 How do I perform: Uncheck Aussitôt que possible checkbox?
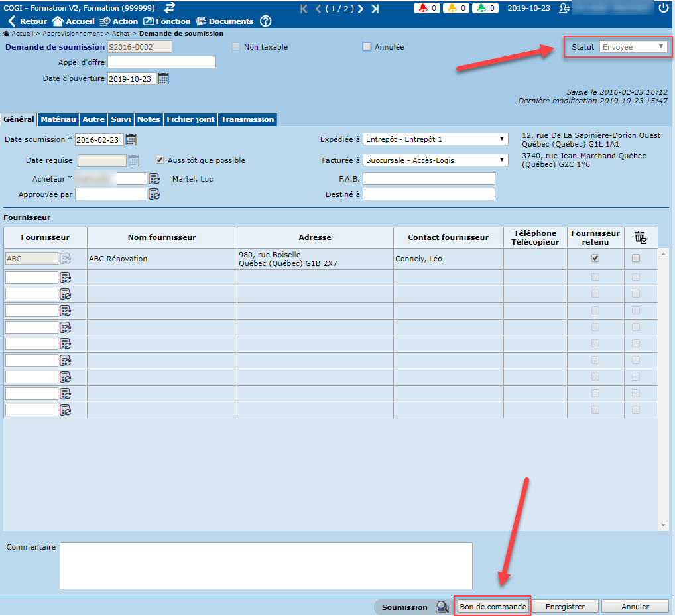pyautogui.click(x=160, y=160)
